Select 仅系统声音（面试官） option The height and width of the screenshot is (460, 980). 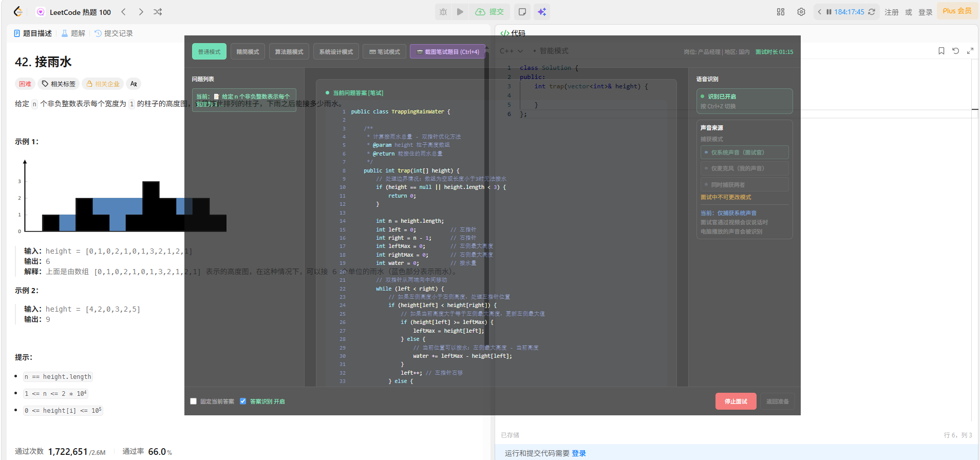(744, 152)
